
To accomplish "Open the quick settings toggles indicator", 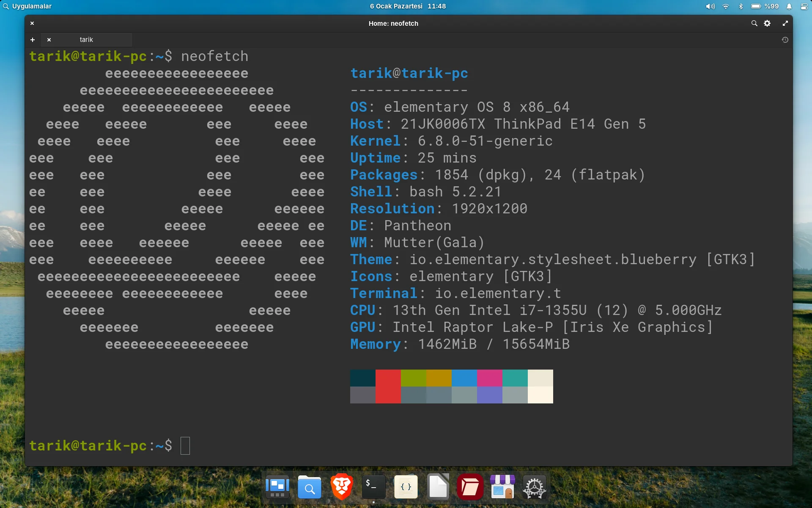I will [804, 6].
